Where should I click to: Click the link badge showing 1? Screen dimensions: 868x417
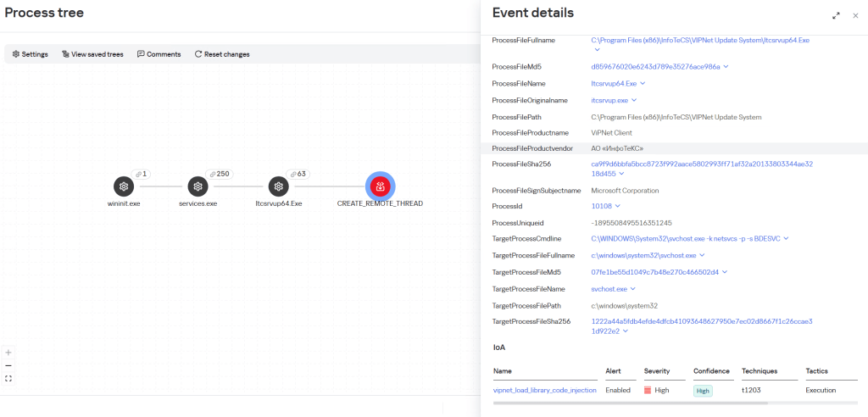pyautogui.click(x=141, y=174)
